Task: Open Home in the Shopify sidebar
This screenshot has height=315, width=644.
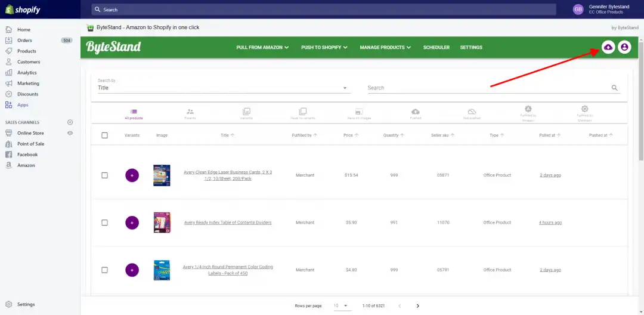Action: pyautogui.click(x=23, y=30)
